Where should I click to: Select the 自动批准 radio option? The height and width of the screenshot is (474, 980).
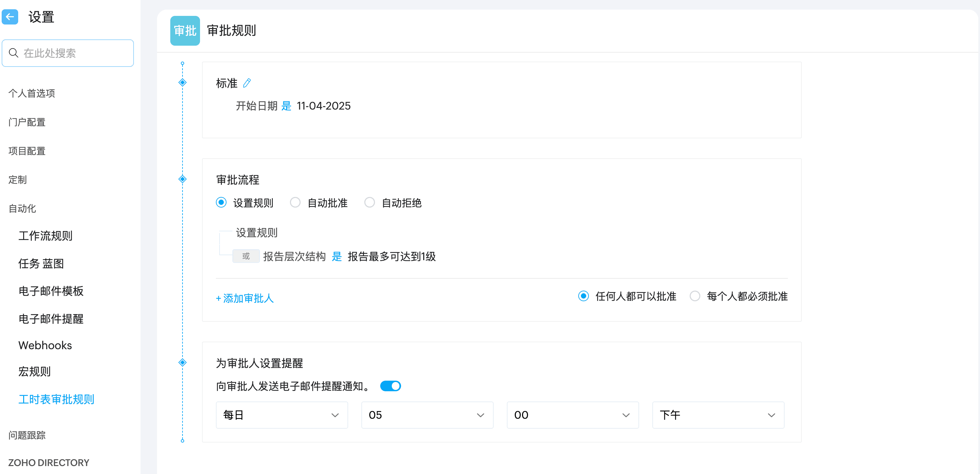295,202
